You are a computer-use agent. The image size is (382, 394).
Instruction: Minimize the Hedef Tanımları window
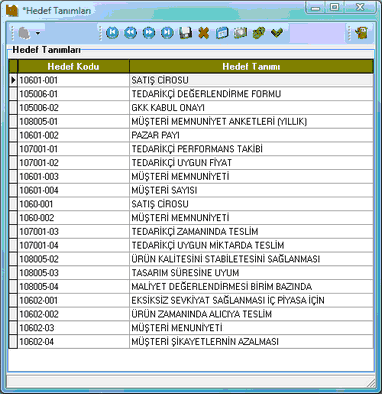tap(316, 7)
